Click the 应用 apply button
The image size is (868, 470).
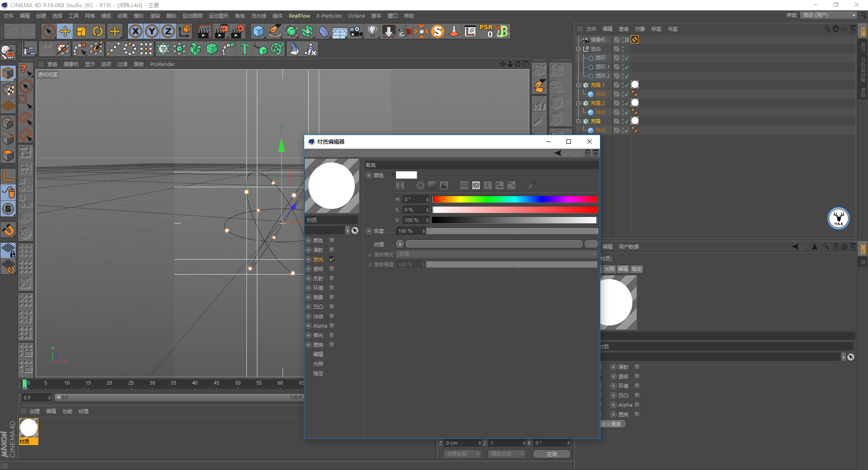click(x=552, y=454)
